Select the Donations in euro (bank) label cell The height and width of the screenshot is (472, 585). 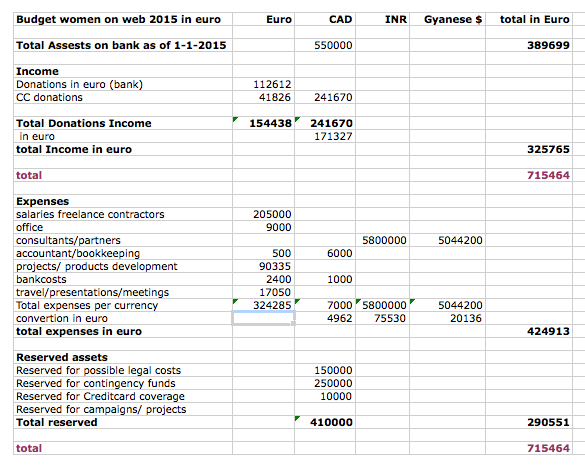coord(123,84)
